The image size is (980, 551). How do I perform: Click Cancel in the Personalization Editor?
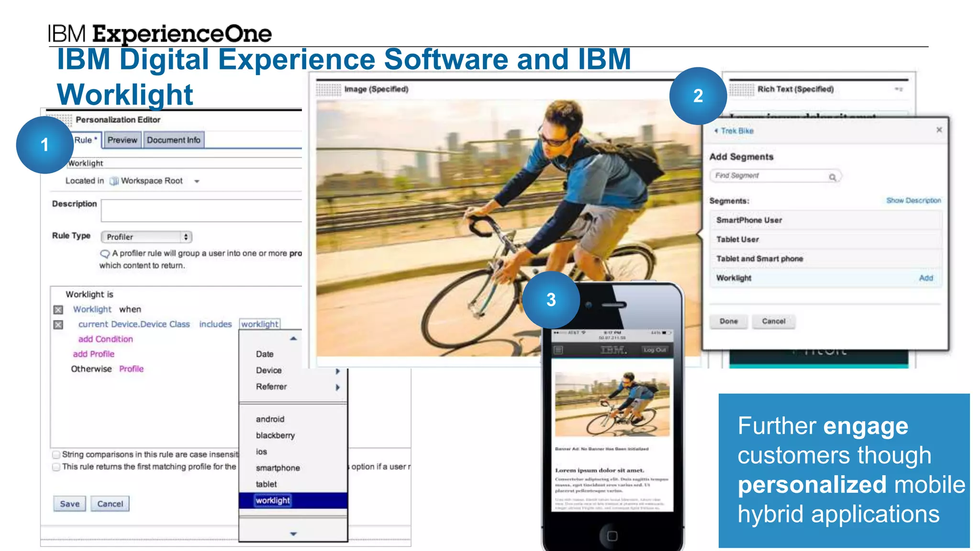[110, 504]
